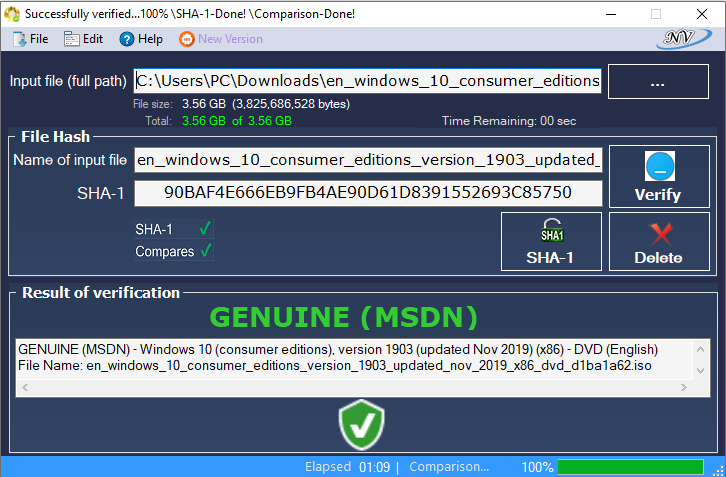The image size is (726, 477).
Task: Click the result box scroll up arrow
Action: (x=701, y=349)
